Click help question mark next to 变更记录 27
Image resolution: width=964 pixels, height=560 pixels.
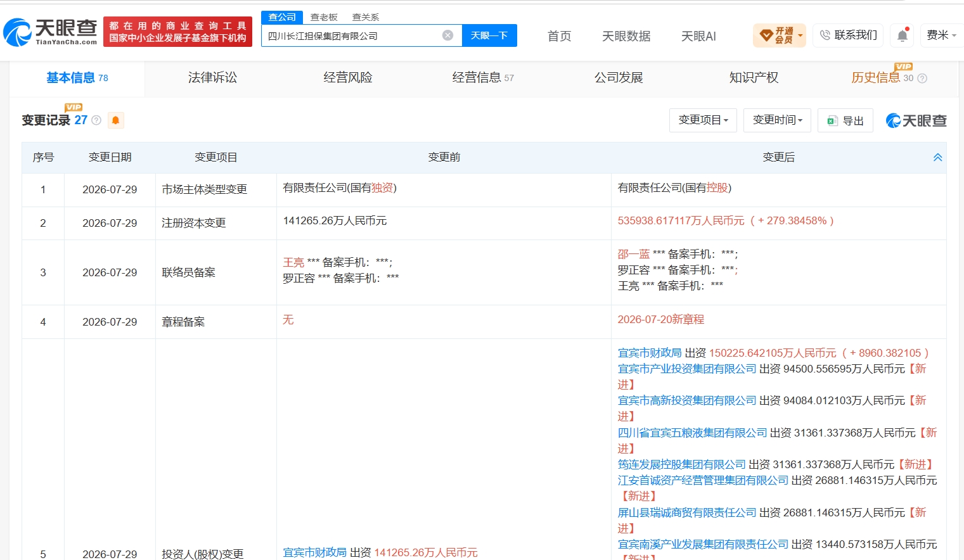click(96, 120)
